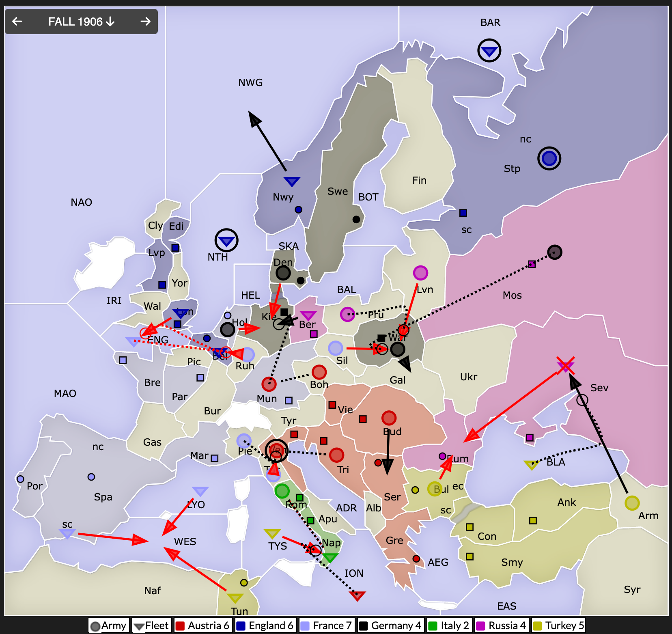This screenshot has width=672, height=634.
Task: Open the FALL 1906 phase dropdown
Action: (81, 22)
